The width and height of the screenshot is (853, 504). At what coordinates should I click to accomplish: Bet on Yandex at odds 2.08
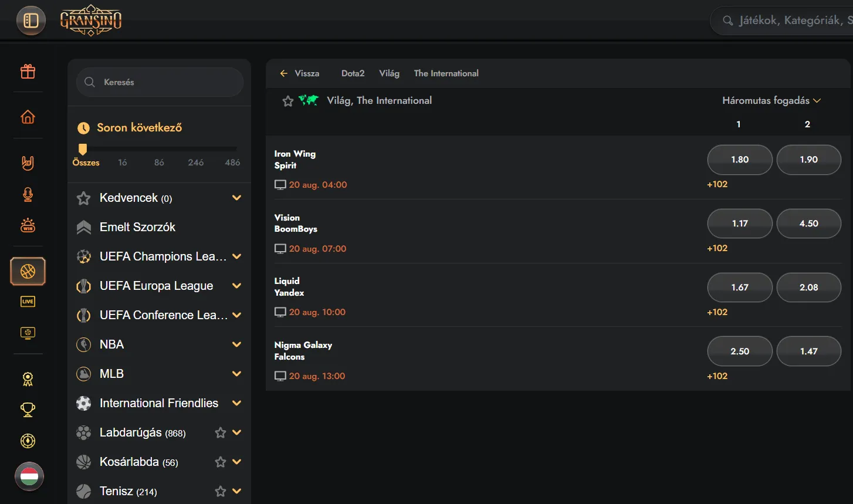click(x=809, y=287)
